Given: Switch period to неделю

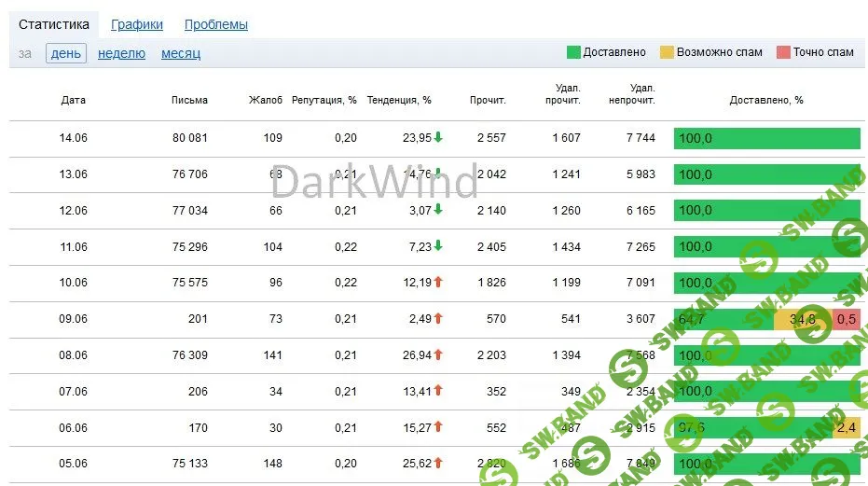Looking at the screenshot, I should tap(121, 53).
